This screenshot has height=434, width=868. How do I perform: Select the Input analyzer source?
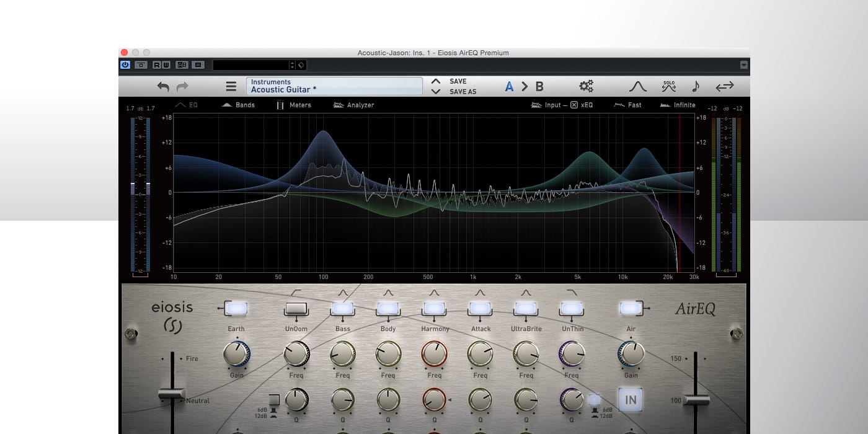tap(546, 105)
